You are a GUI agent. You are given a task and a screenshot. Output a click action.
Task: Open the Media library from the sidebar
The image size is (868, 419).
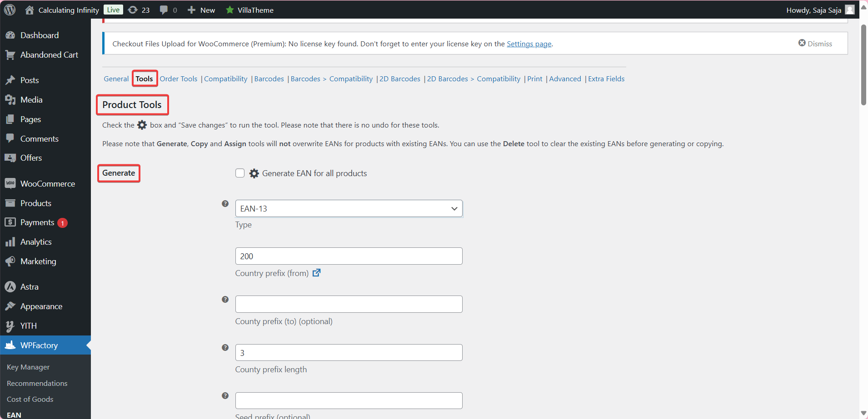click(31, 99)
